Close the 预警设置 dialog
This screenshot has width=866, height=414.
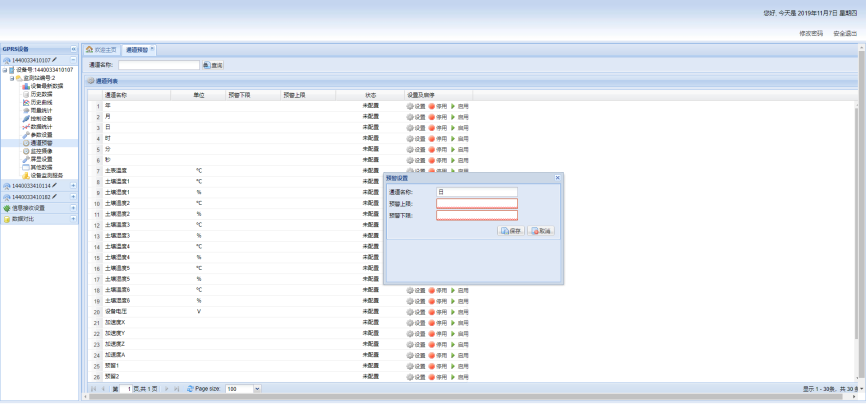point(557,178)
